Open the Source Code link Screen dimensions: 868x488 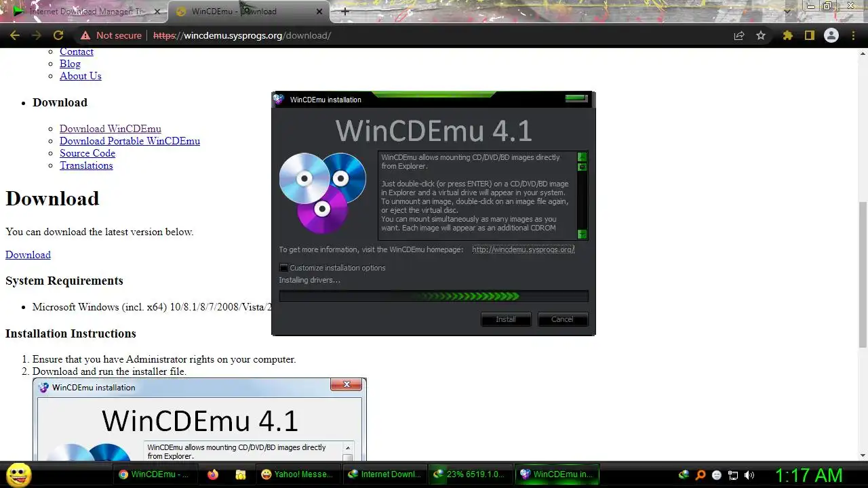click(x=87, y=153)
